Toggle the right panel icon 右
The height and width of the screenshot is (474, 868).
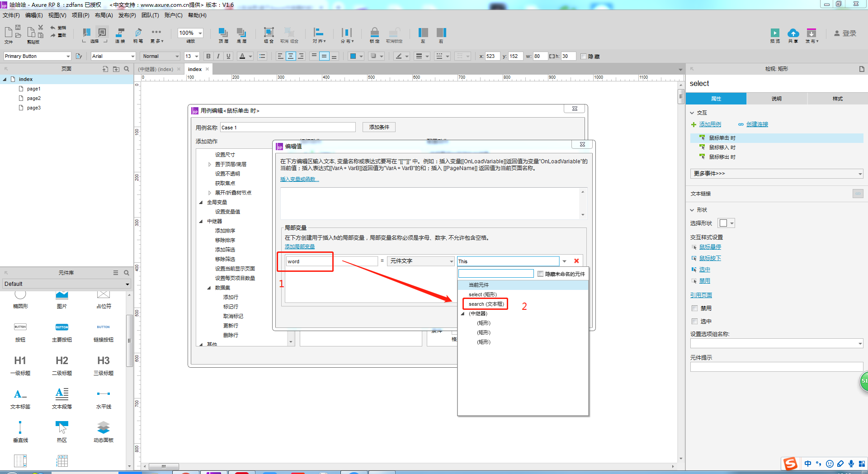click(441, 33)
